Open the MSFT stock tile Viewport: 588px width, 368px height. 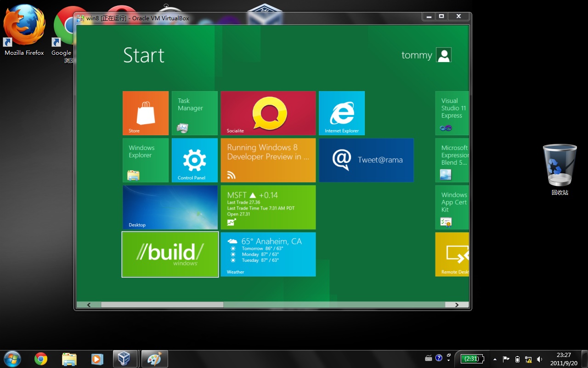tap(268, 207)
